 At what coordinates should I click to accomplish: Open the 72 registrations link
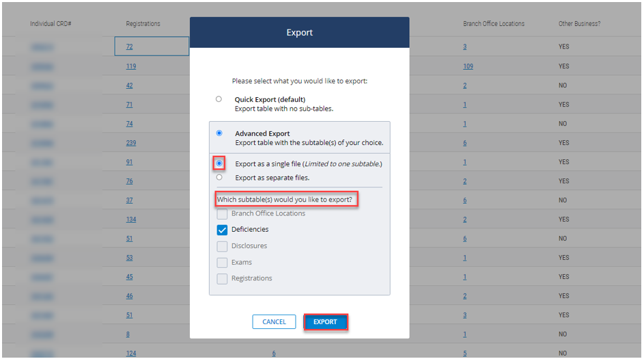pyautogui.click(x=129, y=47)
